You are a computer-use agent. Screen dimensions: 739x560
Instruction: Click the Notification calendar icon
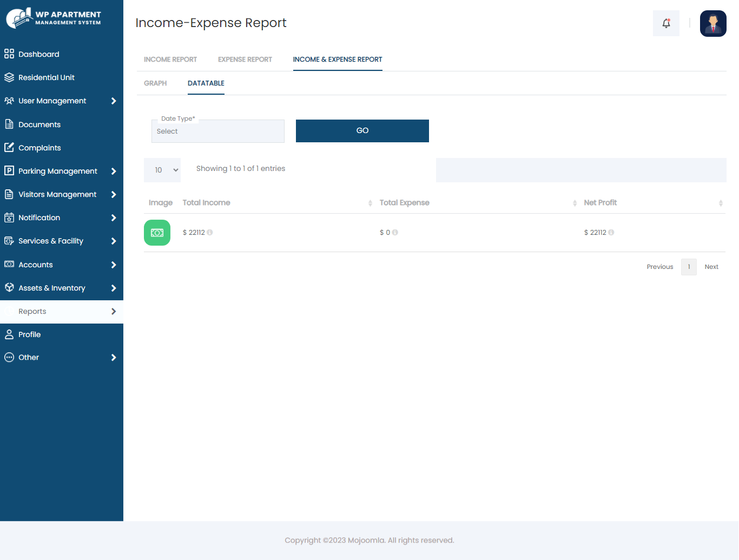click(9, 218)
